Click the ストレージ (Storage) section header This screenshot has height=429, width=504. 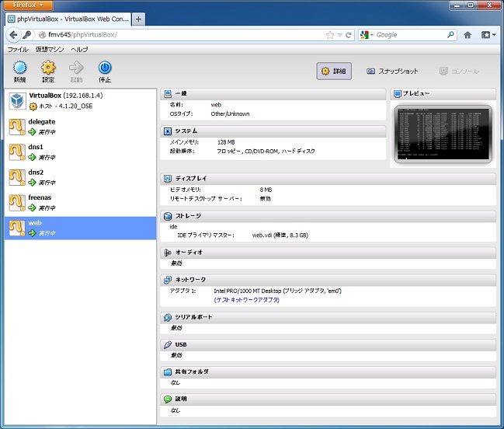(328, 216)
